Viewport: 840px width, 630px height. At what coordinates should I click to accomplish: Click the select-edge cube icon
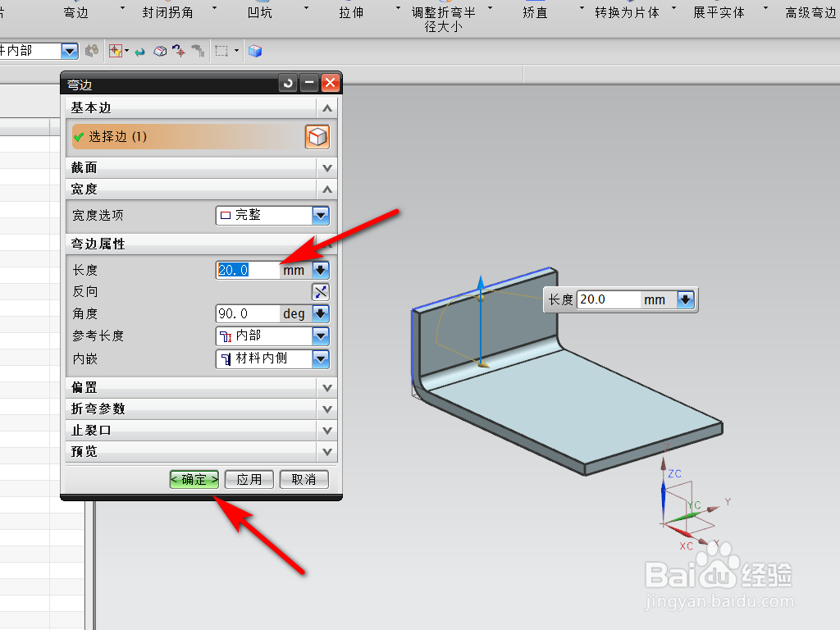point(317,137)
